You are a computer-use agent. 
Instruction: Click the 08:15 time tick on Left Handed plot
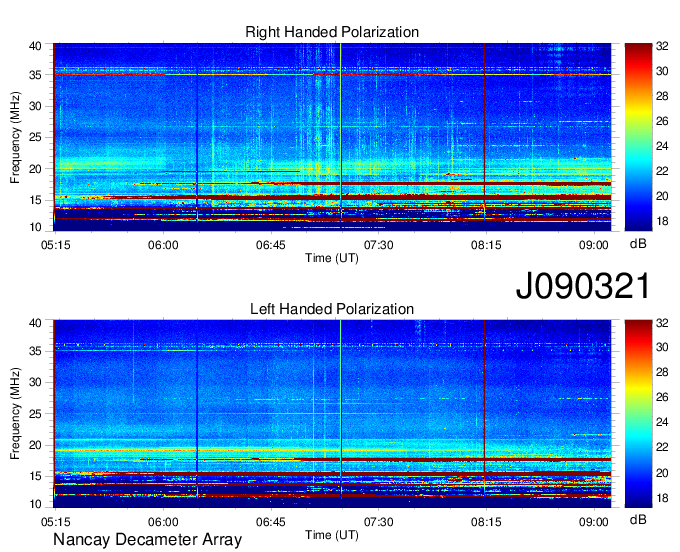tap(486, 522)
